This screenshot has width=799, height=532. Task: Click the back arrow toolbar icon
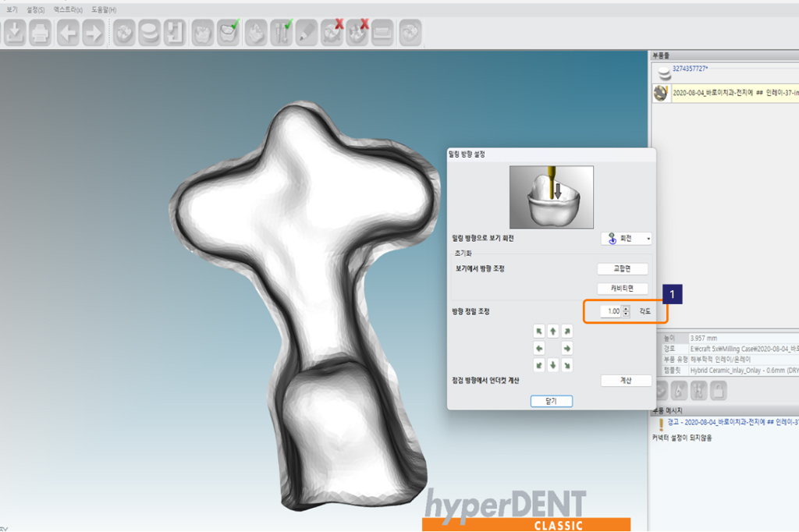click(x=68, y=33)
